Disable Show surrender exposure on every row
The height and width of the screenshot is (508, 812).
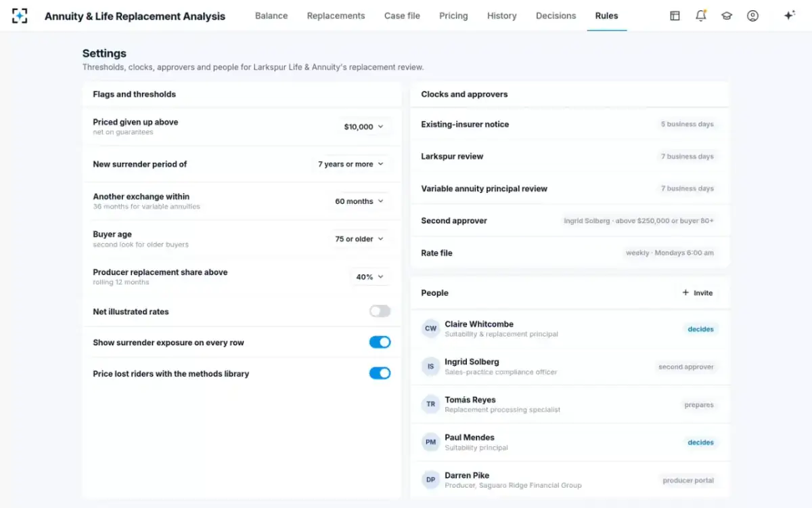click(x=380, y=343)
